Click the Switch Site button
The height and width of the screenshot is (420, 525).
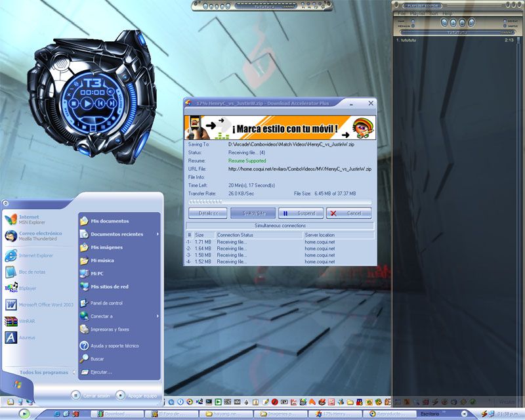tap(253, 213)
